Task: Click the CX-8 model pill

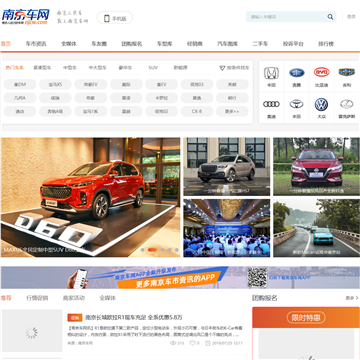Action: click(x=197, y=111)
